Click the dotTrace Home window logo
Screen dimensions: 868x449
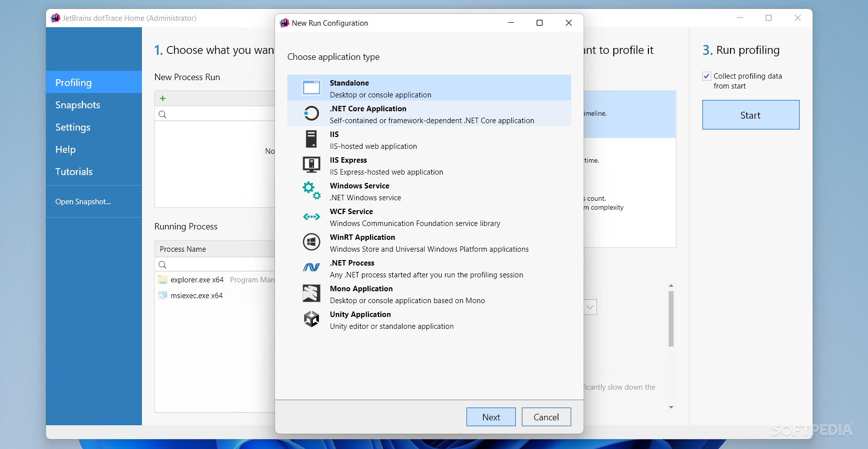click(x=55, y=18)
